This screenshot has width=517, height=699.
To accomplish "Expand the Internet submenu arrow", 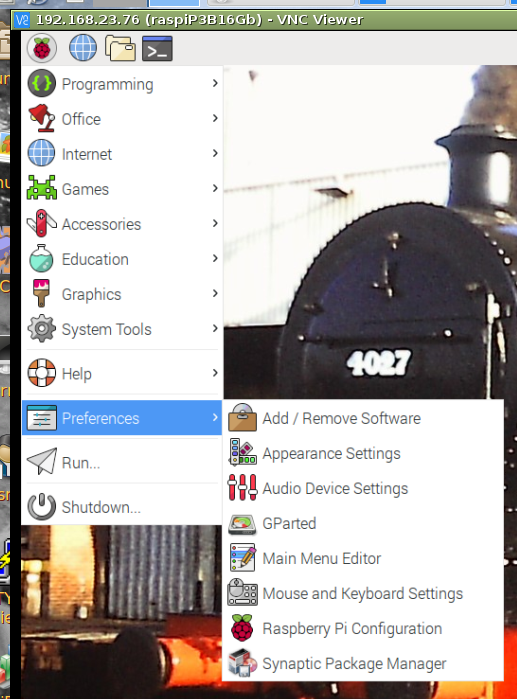I will pos(215,153).
